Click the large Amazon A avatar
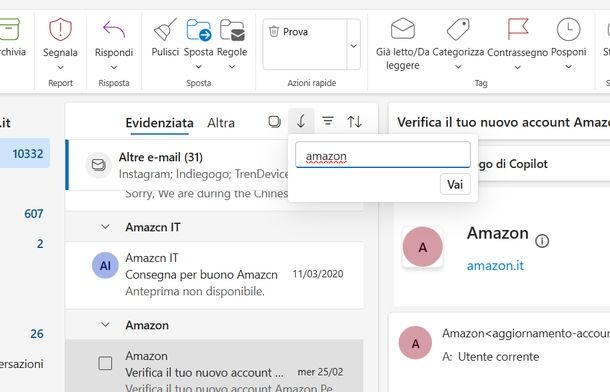The width and height of the screenshot is (610, 392). point(422,247)
